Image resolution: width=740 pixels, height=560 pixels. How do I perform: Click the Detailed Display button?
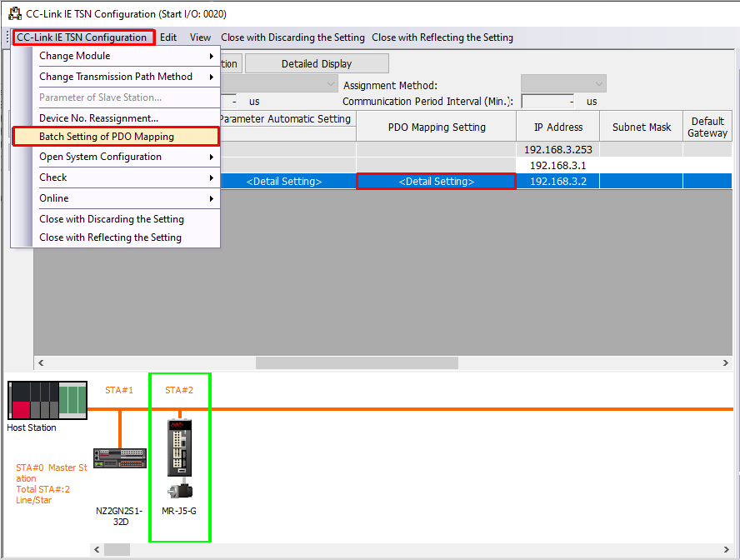point(317,64)
